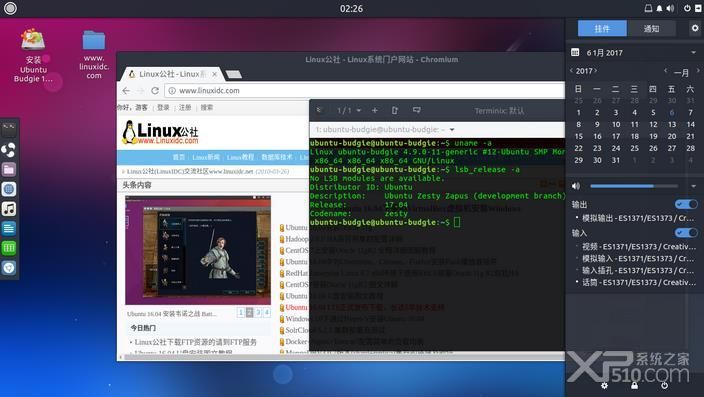
Task: Select 话筒 ES1371 input device
Action: point(635,282)
